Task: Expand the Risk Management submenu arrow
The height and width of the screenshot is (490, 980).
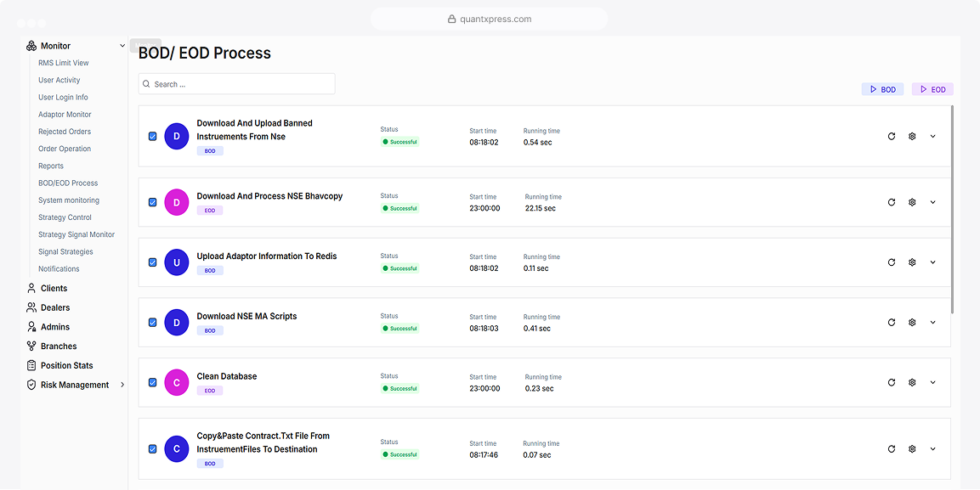Action: point(122,386)
